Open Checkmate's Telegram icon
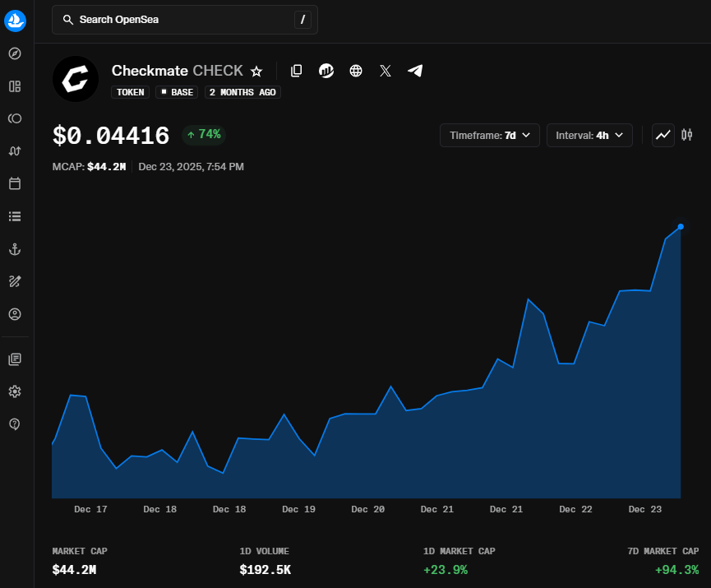This screenshot has width=711, height=588. pyautogui.click(x=415, y=71)
